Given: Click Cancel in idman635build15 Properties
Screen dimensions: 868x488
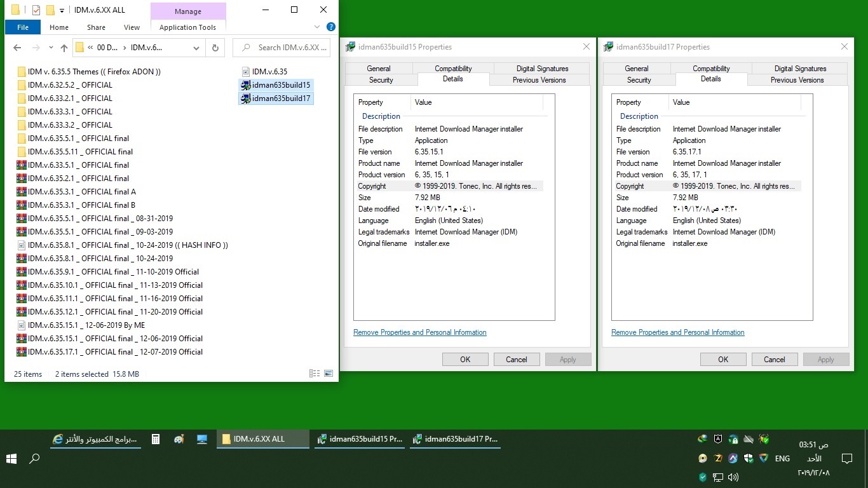Looking at the screenshot, I should point(517,360).
